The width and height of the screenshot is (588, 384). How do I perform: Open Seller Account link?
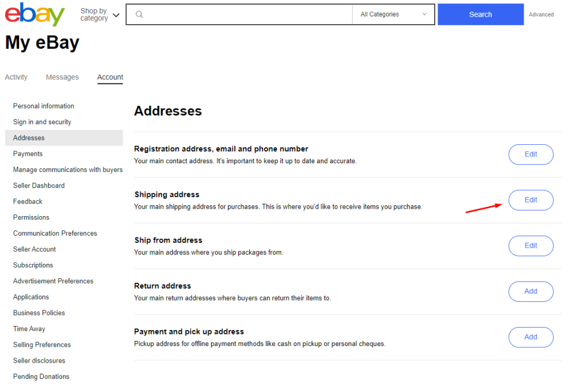pyautogui.click(x=34, y=249)
